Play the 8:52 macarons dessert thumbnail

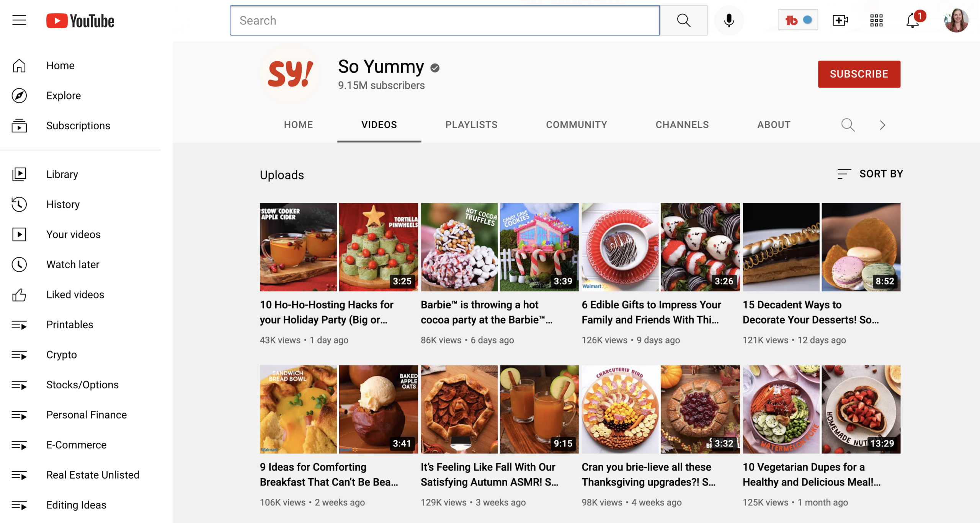[822, 247]
